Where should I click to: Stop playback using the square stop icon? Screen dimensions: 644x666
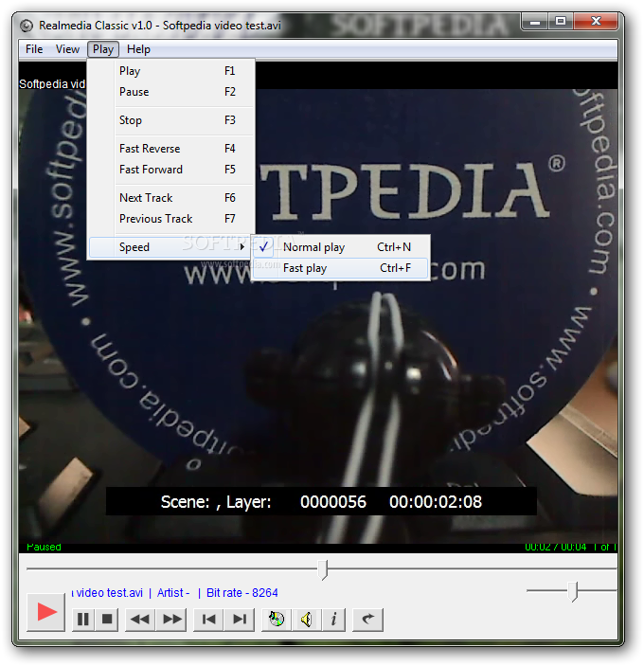point(107,620)
